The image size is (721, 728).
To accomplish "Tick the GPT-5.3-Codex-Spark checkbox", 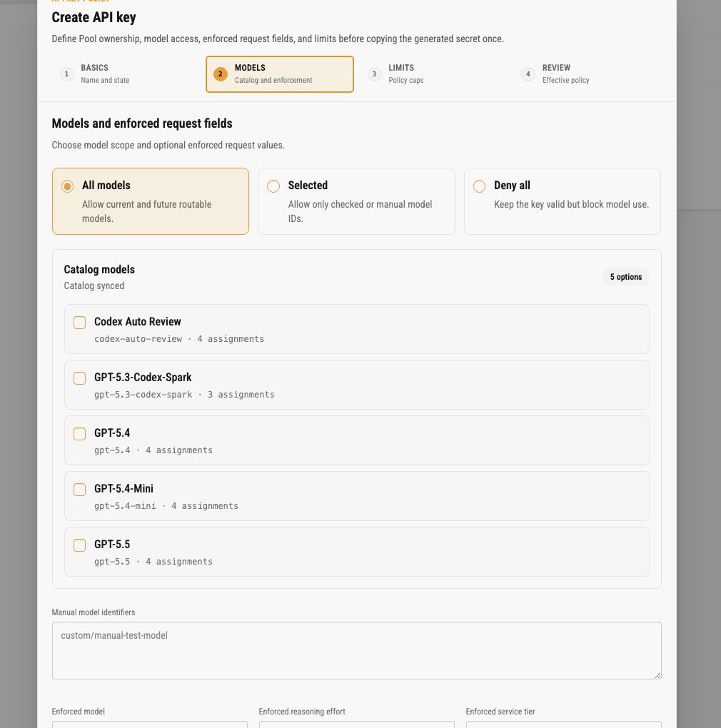I will click(79, 378).
